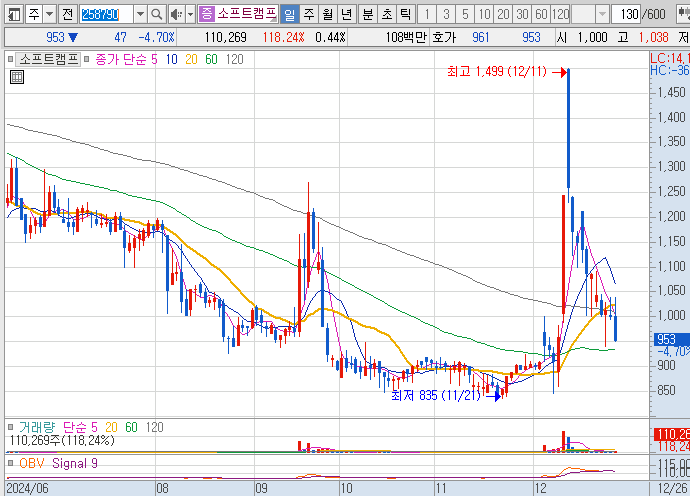Select interval 60 button
The height and width of the screenshot is (496, 690).
click(x=541, y=15)
